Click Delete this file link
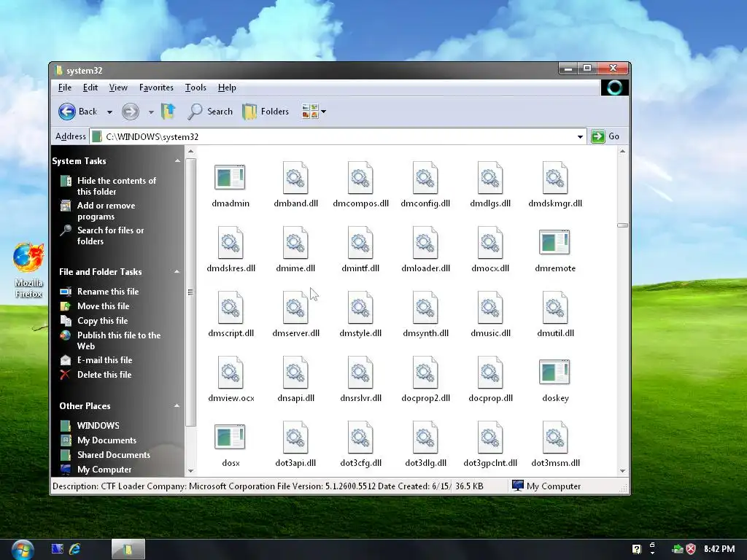This screenshot has height=560, width=747. click(104, 375)
